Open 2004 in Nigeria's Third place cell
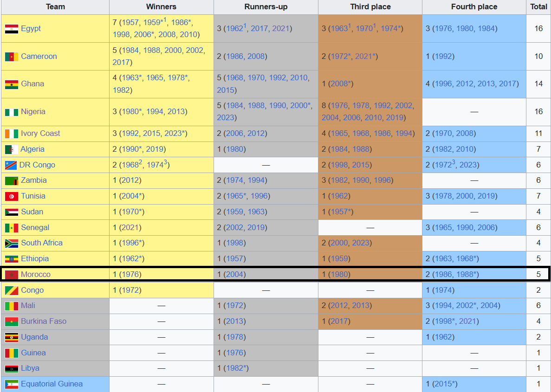Screen dimensions: 551x392 (x=331, y=117)
